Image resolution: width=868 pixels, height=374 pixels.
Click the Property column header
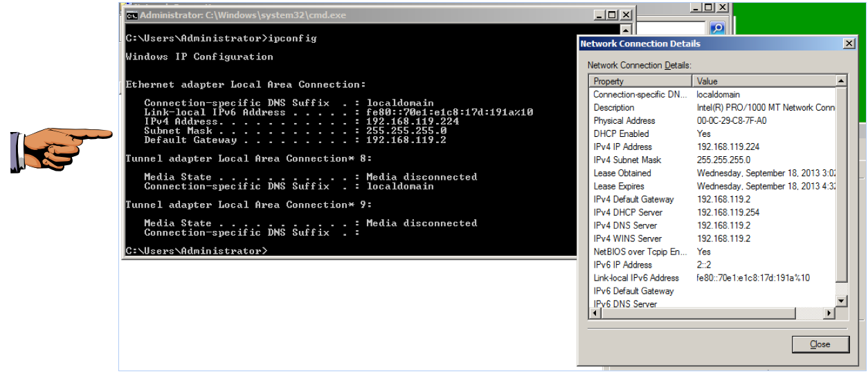[x=640, y=81]
